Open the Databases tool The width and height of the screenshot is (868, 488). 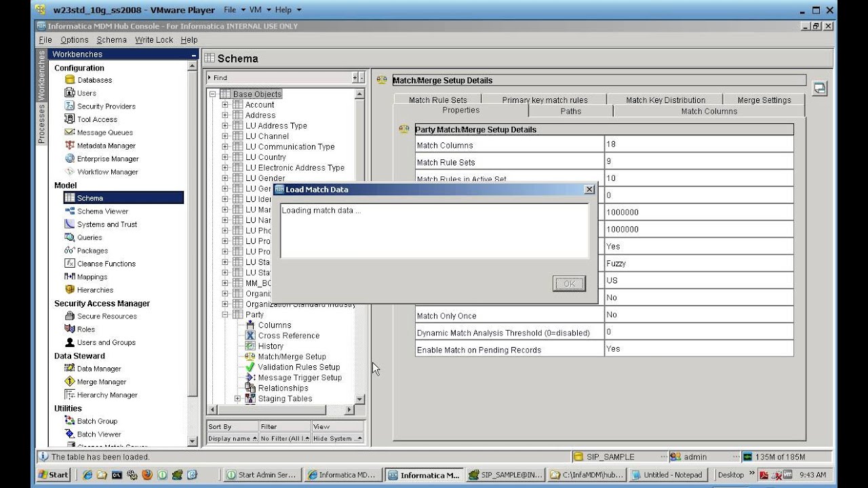coord(88,80)
